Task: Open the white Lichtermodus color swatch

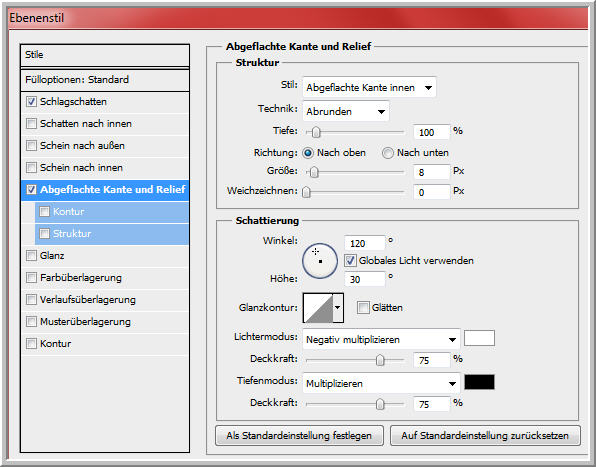Action: (479, 338)
